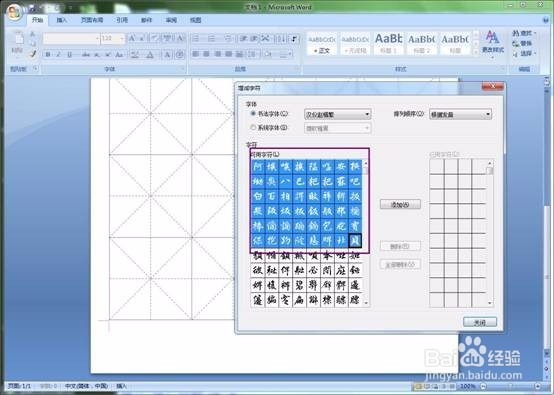Select the 书法字体 radio button

point(253,114)
